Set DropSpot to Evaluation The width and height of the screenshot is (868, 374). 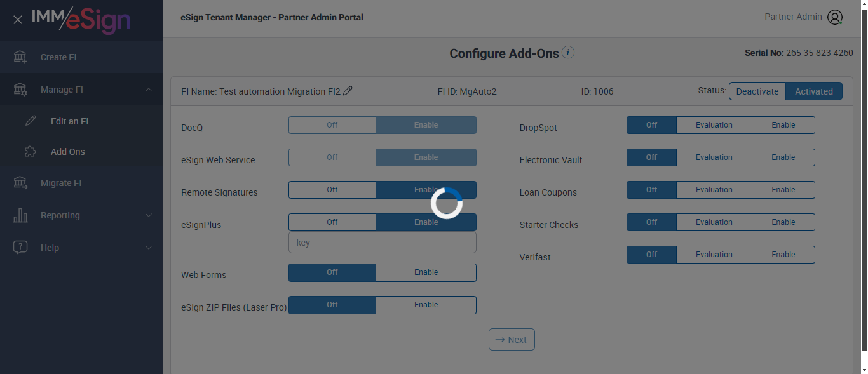tap(714, 125)
